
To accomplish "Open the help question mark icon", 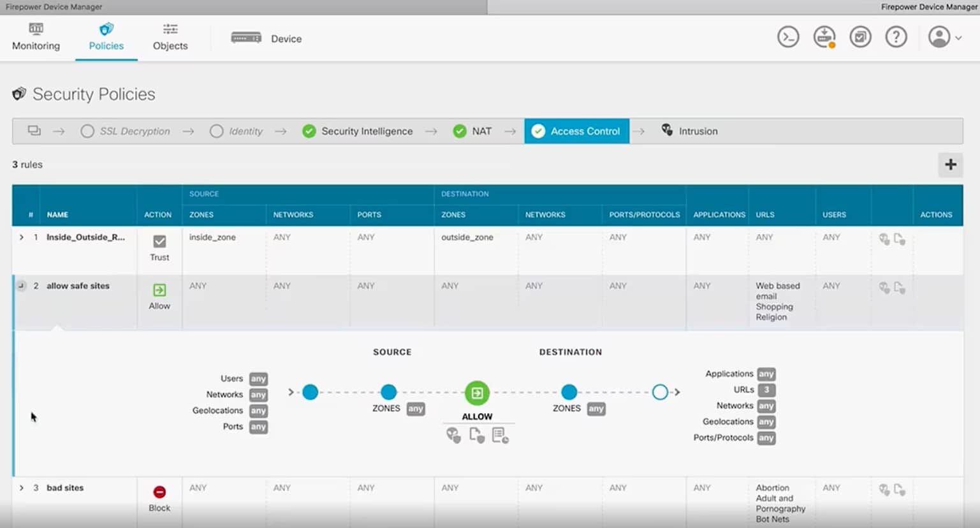I will (x=896, y=37).
